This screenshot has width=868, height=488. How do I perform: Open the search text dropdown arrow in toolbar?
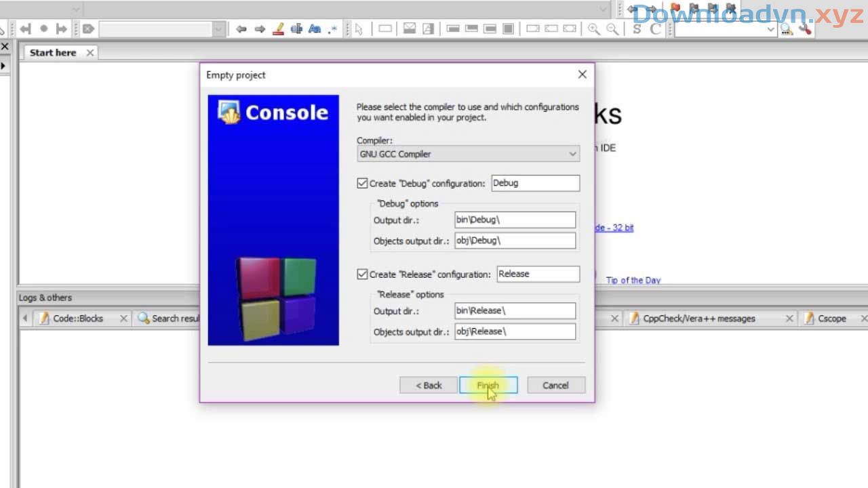pyautogui.click(x=219, y=29)
